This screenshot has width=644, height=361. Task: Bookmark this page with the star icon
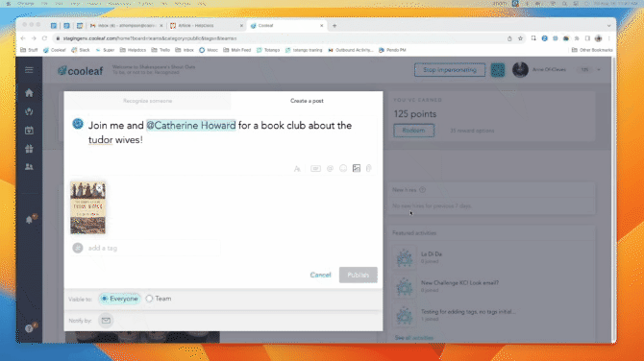(520, 38)
